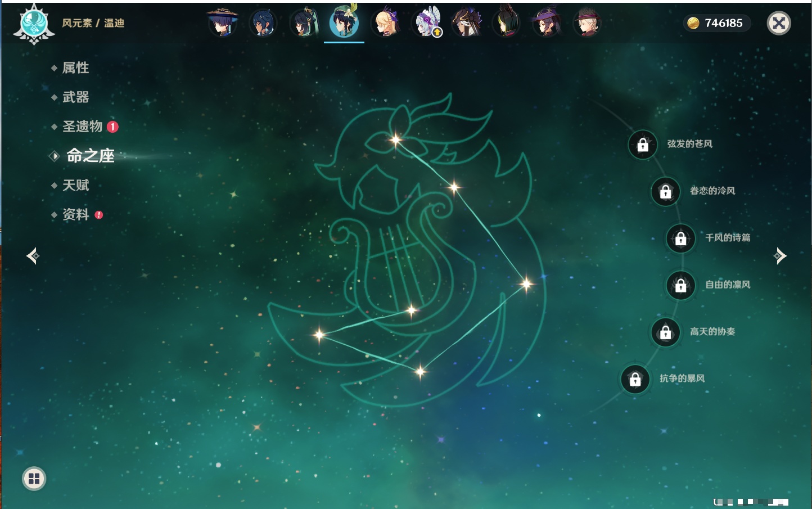Screen dimensions: 812x509
Task: Click the lock icon for 高天的协奏
Action: pos(665,332)
